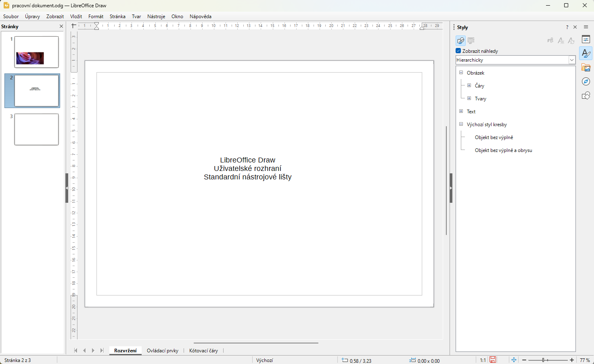Image resolution: width=594 pixels, height=364 pixels.
Task: Open the Vložit menu
Action: [76, 17]
